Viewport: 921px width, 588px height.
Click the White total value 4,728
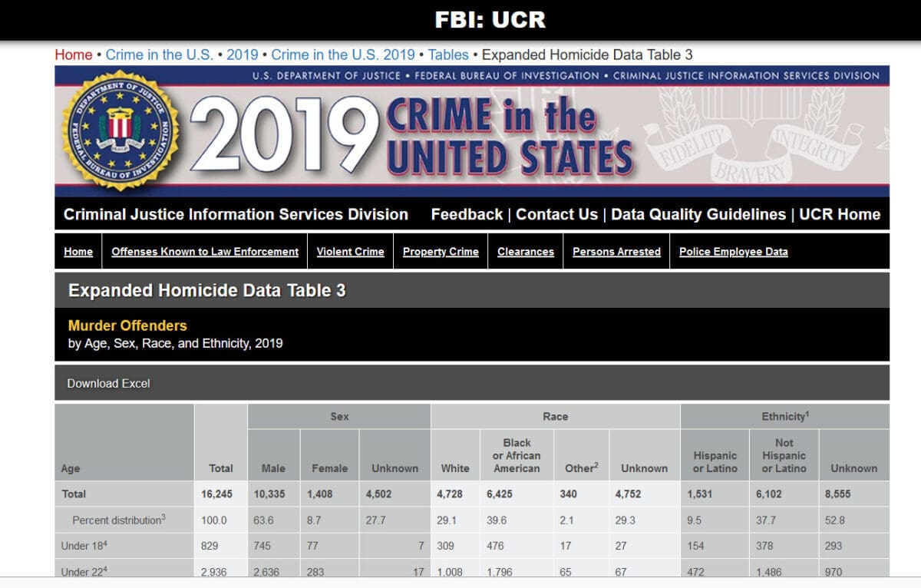(x=450, y=494)
